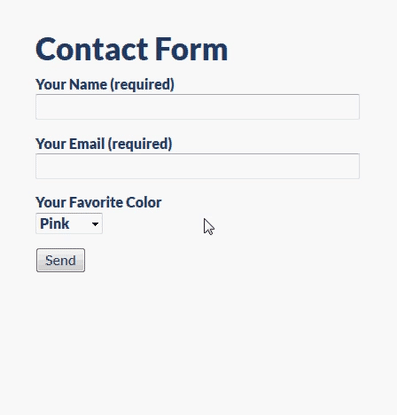Screen dimensions: 397x415
Task: Click the "Your Name (required)" label
Action: click(105, 84)
